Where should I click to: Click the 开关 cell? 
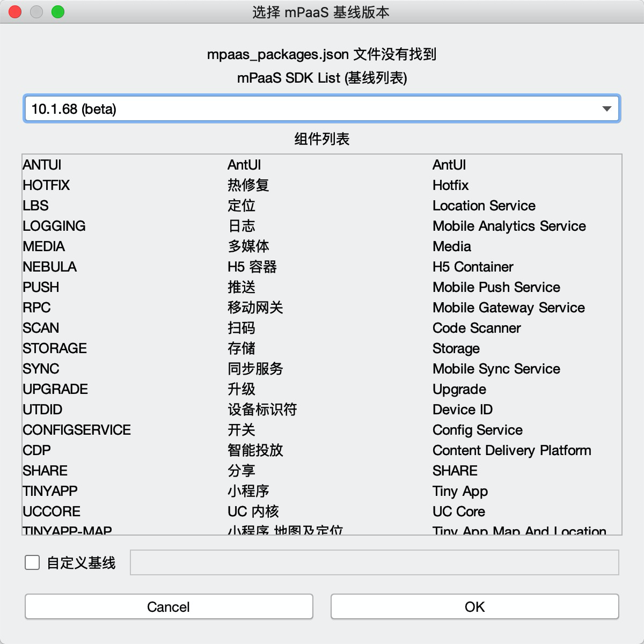(241, 430)
